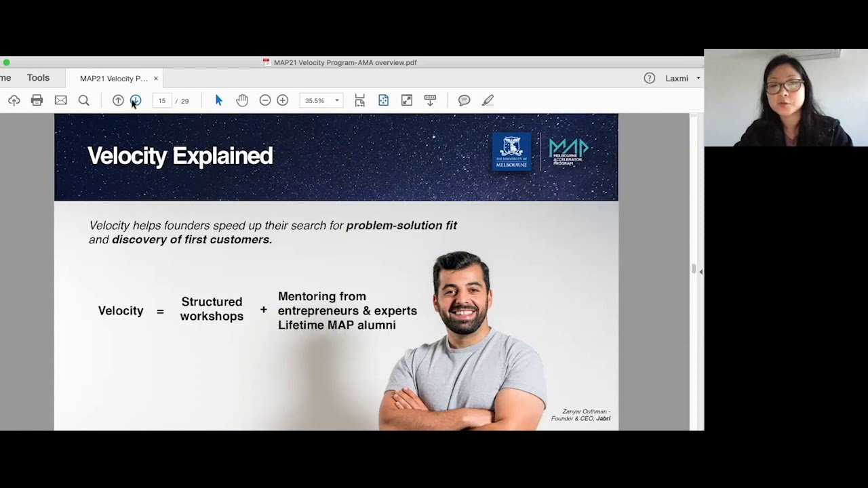This screenshot has width=868, height=488.
Task: Go to previous page arrow
Action: [x=118, y=100]
